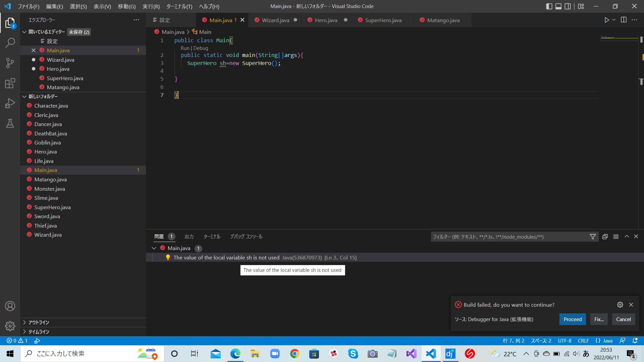Screen dimensions: 644x362
Task: Click the Run Java play button
Action: coord(606,20)
